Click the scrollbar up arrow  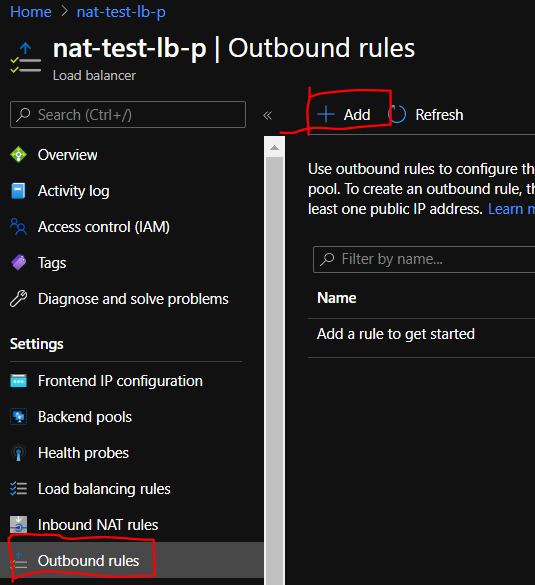[x=275, y=148]
